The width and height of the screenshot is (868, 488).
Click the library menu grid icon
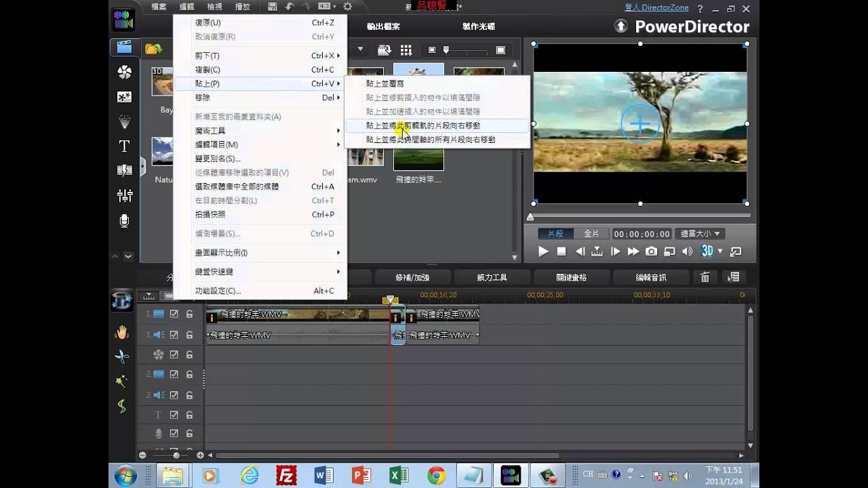406,49
